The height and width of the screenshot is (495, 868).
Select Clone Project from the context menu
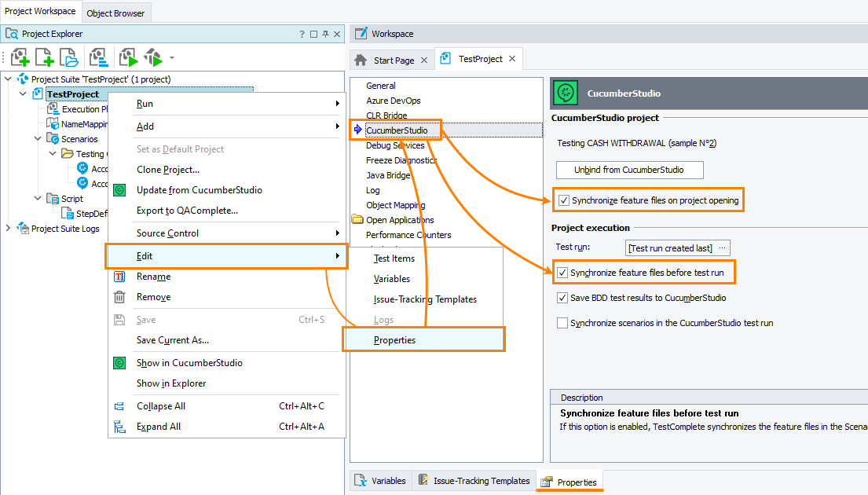[167, 169]
